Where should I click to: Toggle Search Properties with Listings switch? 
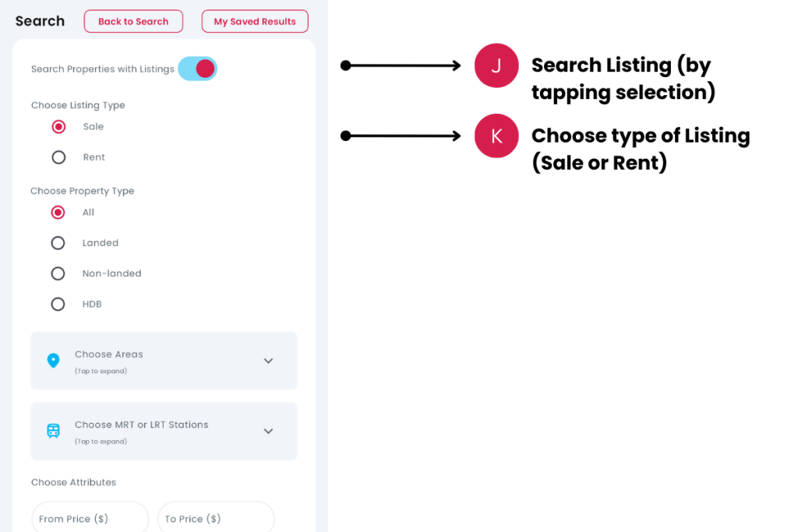197,69
